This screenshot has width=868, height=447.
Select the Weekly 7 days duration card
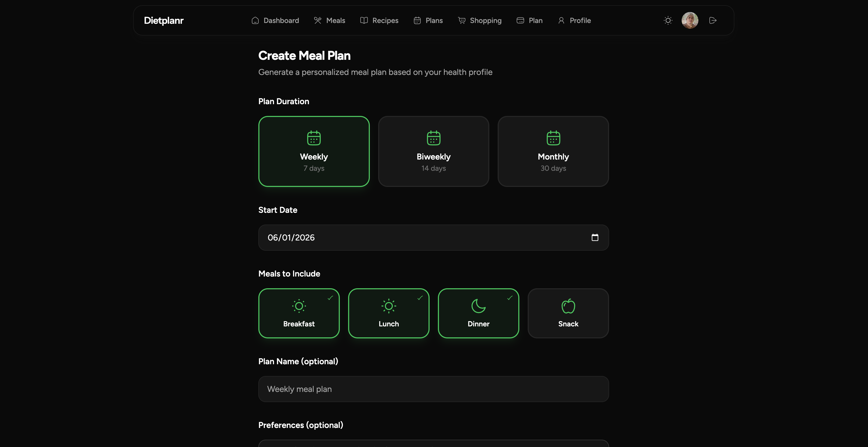point(314,151)
